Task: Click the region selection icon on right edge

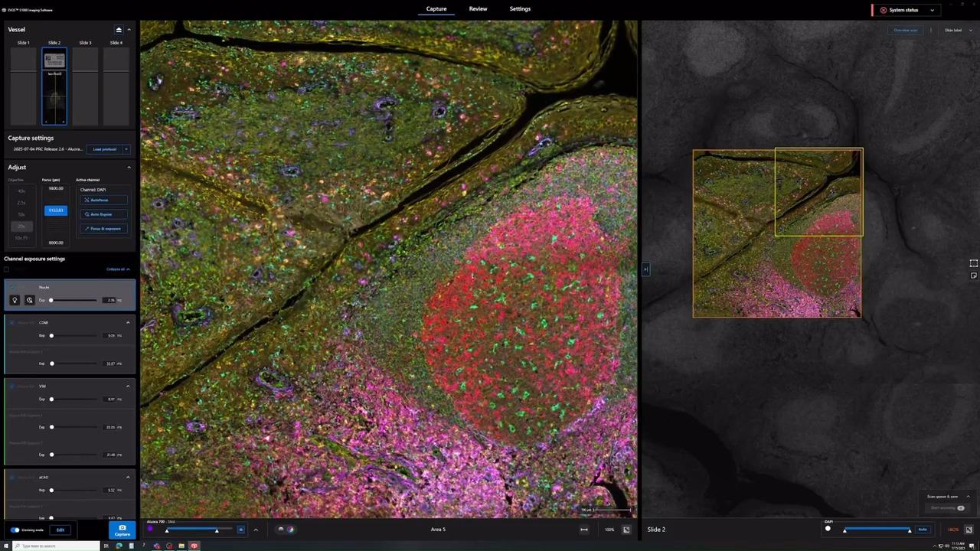Action: tap(973, 263)
